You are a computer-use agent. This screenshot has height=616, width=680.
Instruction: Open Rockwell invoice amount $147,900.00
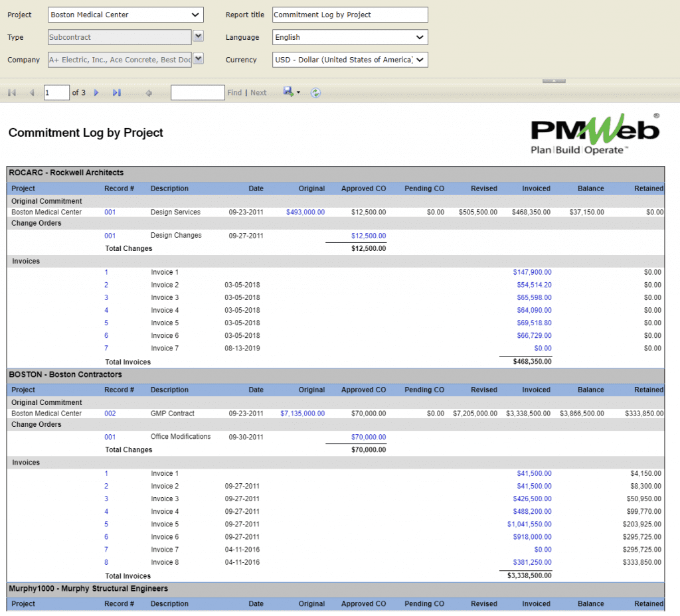point(532,272)
